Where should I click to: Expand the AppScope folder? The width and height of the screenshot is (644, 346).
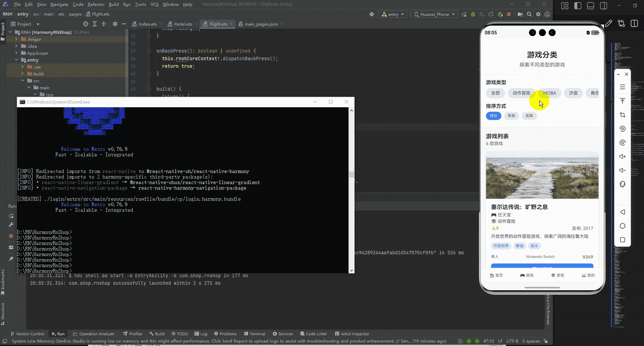coord(17,53)
